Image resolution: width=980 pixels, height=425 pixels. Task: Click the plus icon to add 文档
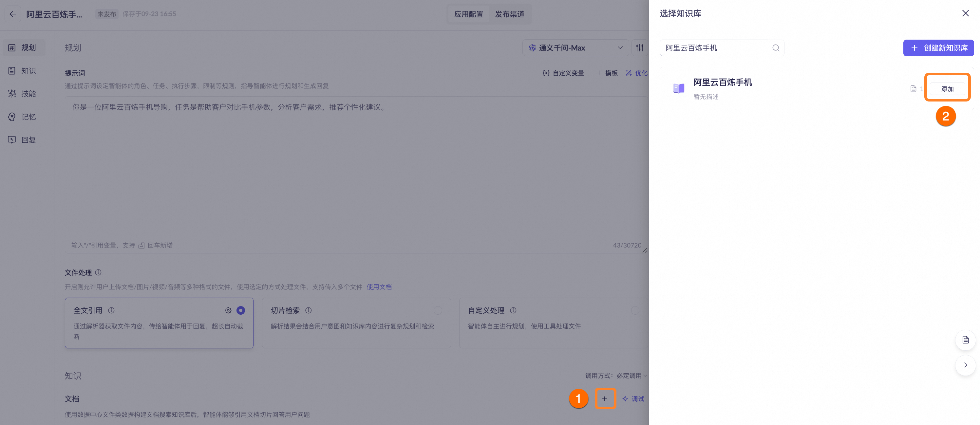pyautogui.click(x=605, y=399)
